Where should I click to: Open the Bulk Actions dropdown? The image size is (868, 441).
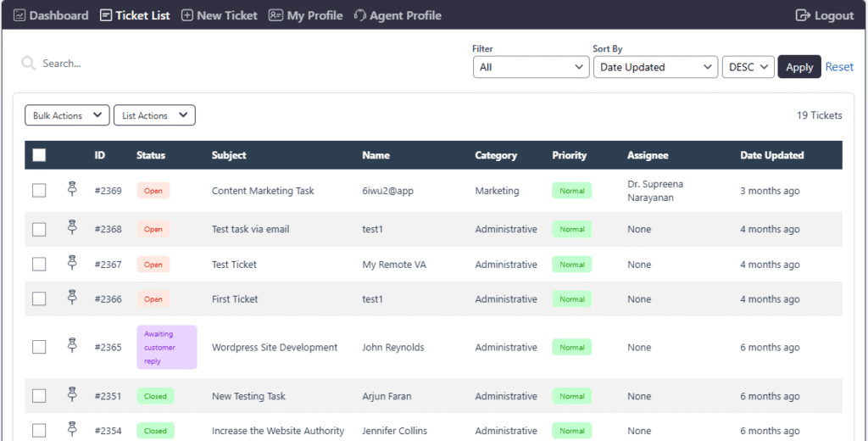[67, 115]
